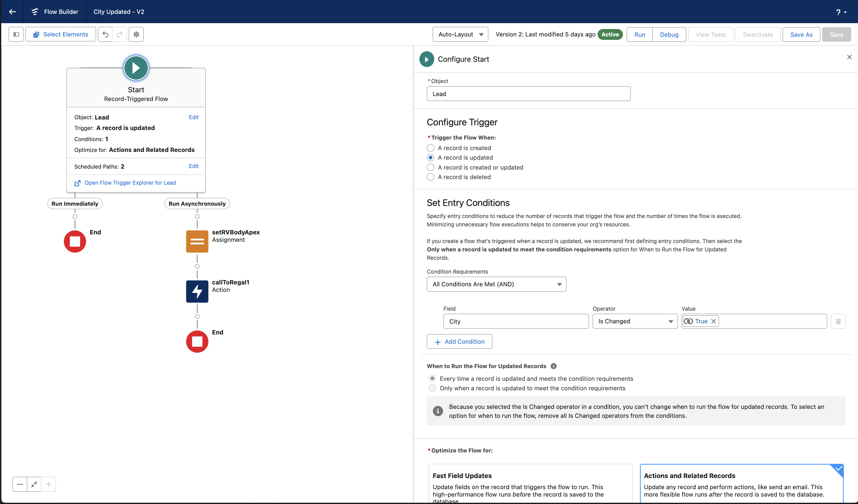Click the Run button
This screenshot has height=504, width=858.
pyautogui.click(x=640, y=34)
